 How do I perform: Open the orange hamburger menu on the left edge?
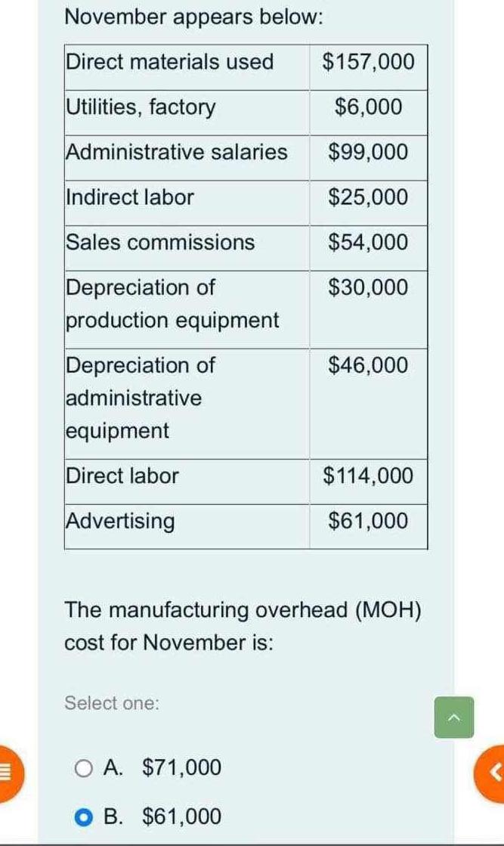pos(6,773)
